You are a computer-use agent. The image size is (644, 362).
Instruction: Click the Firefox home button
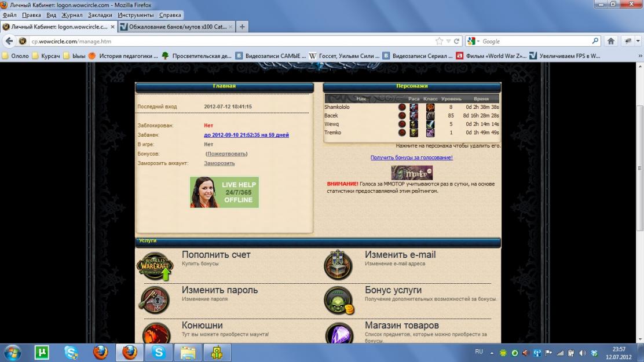(610, 42)
